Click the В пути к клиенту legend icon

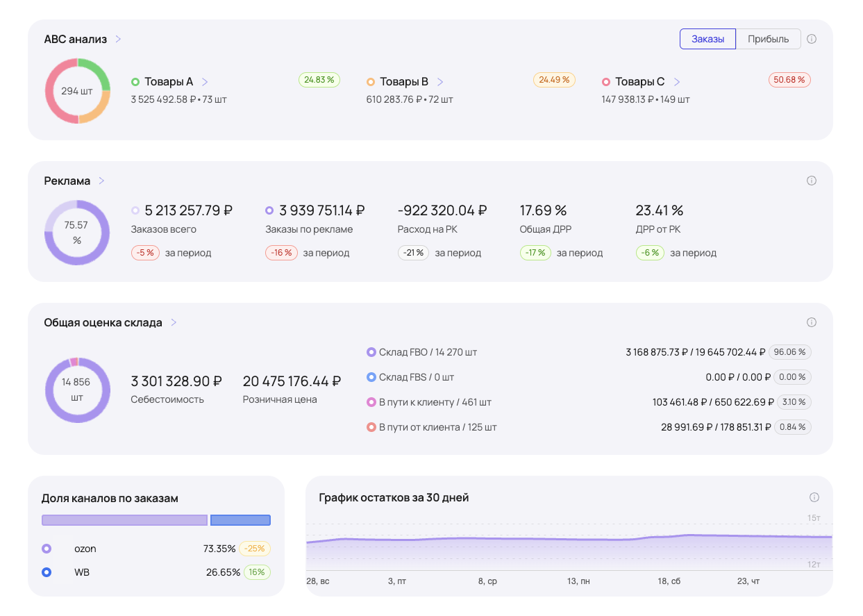pos(371,402)
